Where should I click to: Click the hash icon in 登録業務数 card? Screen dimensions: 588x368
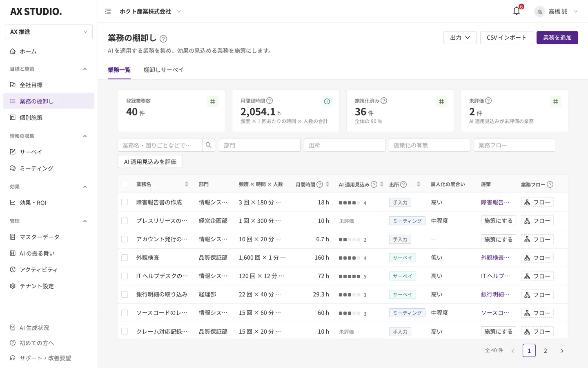coord(213,101)
